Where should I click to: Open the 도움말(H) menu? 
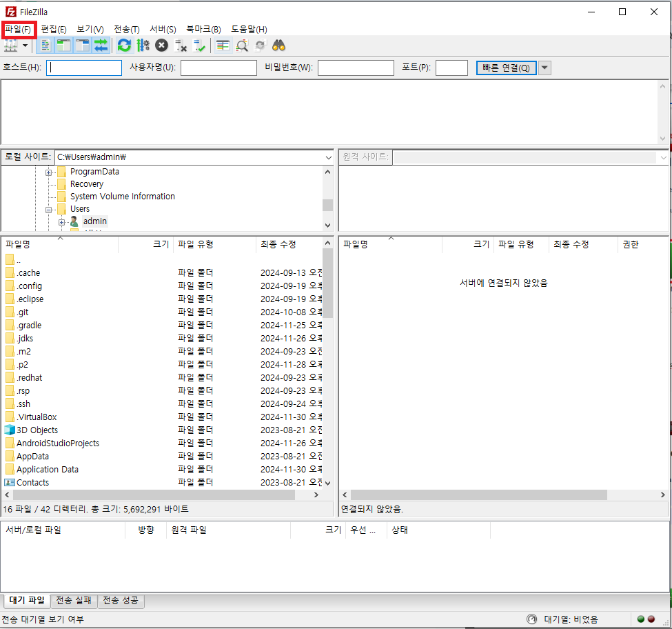[249, 30]
